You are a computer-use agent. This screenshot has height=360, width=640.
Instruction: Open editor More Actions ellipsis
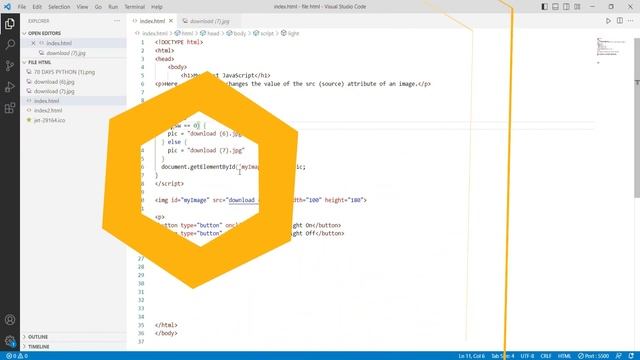click(x=631, y=21)
